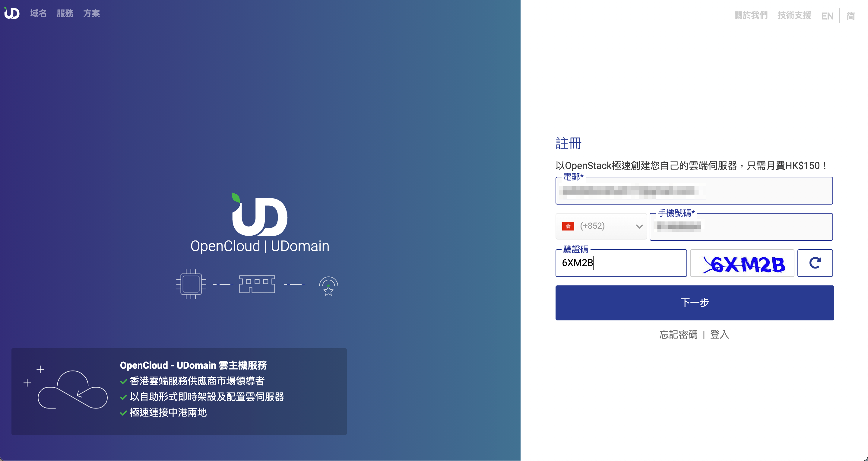The width and height of the screenshot is (868, 461).
Task: Click the Hong Kong flag in country selector
Action: (x=569, y=226)
